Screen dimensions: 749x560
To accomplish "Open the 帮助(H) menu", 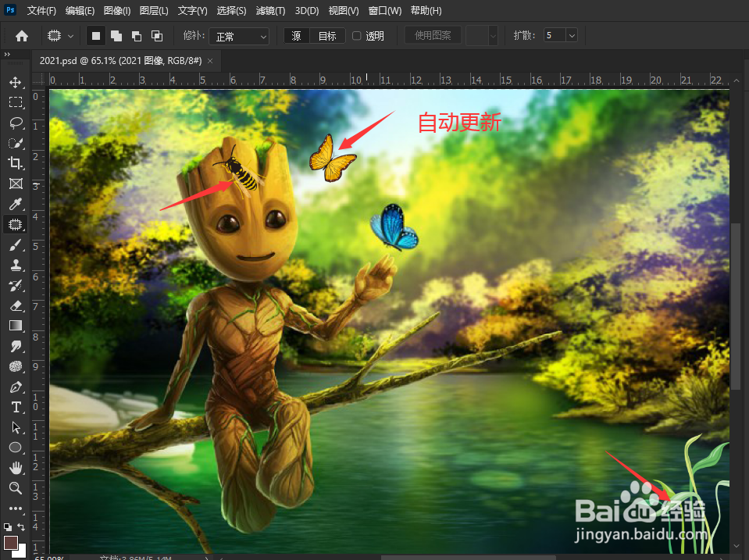I will coord(426,10).
